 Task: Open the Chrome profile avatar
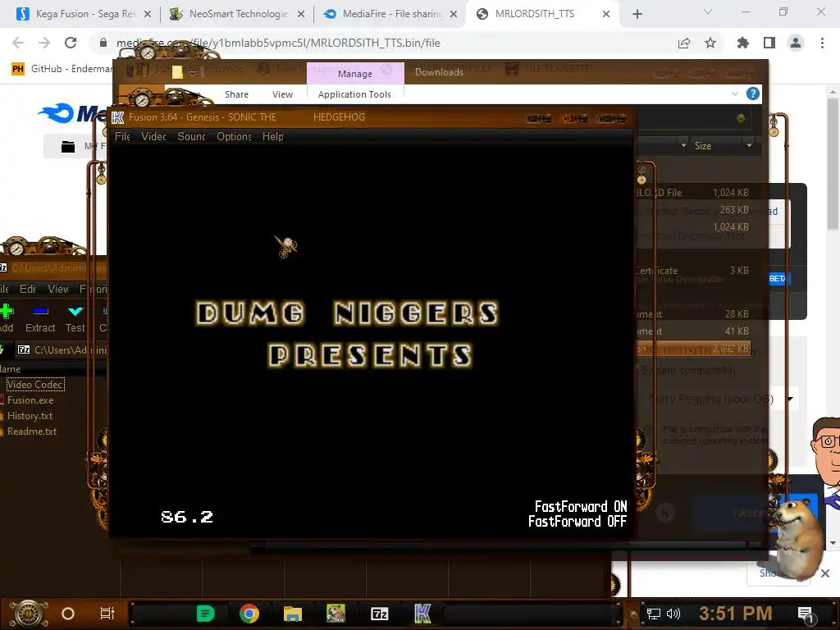(796, 43)
